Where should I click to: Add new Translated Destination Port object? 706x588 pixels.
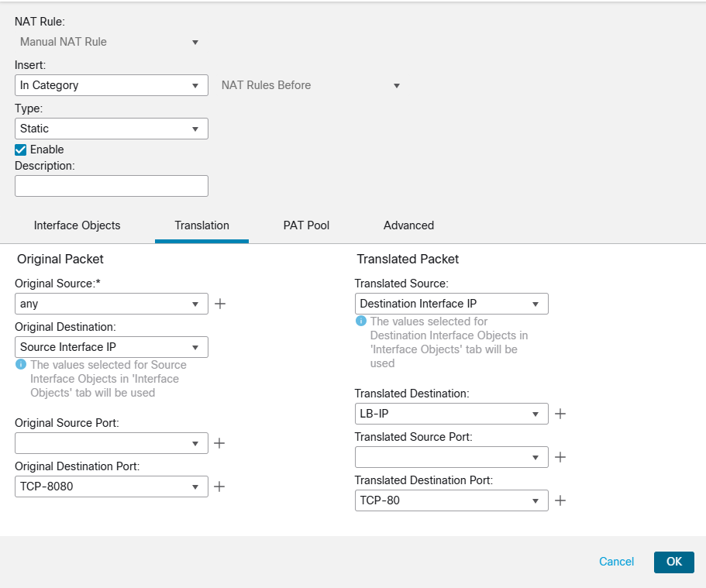tap(560, 500)
